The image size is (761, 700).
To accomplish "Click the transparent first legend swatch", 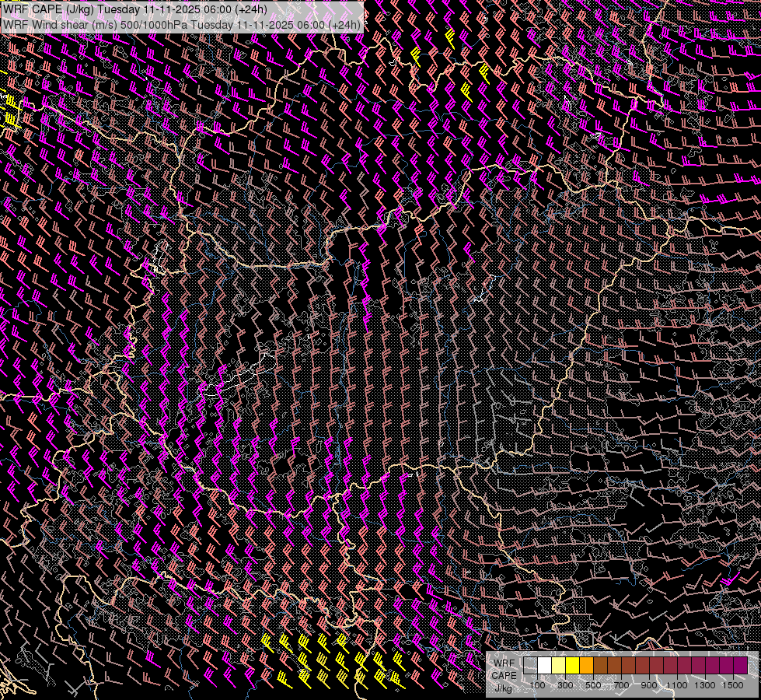I will [x=530, y=666].
